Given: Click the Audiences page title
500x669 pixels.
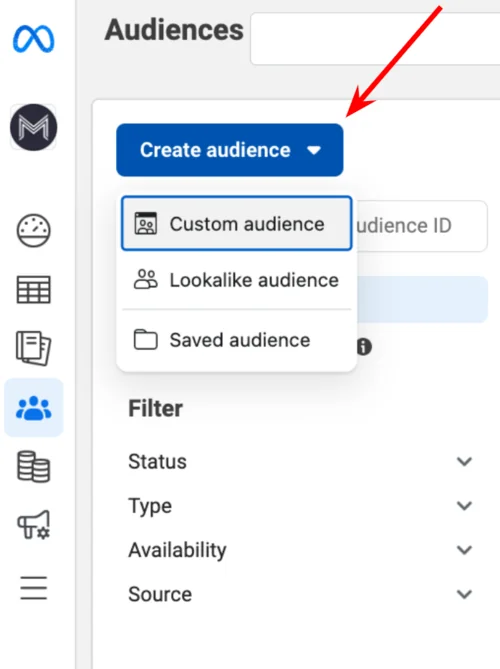Looking at the screenshot, I should (x=174, y=30).
